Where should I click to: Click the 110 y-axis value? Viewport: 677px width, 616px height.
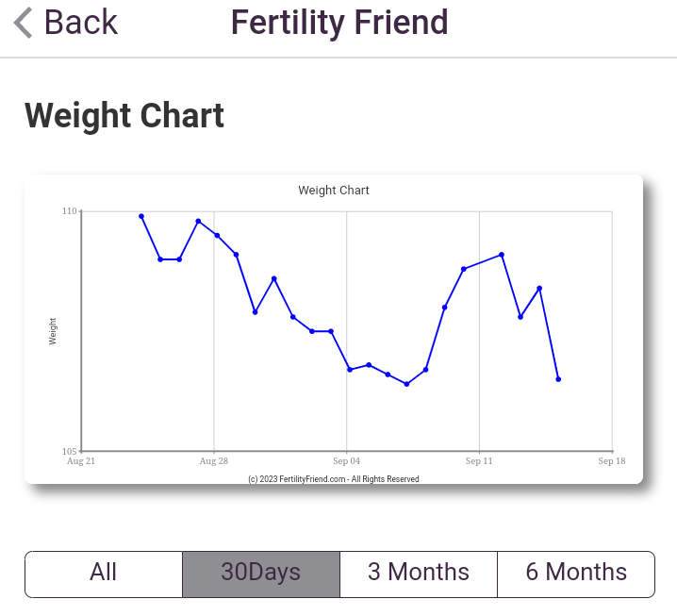click(70, 211)
